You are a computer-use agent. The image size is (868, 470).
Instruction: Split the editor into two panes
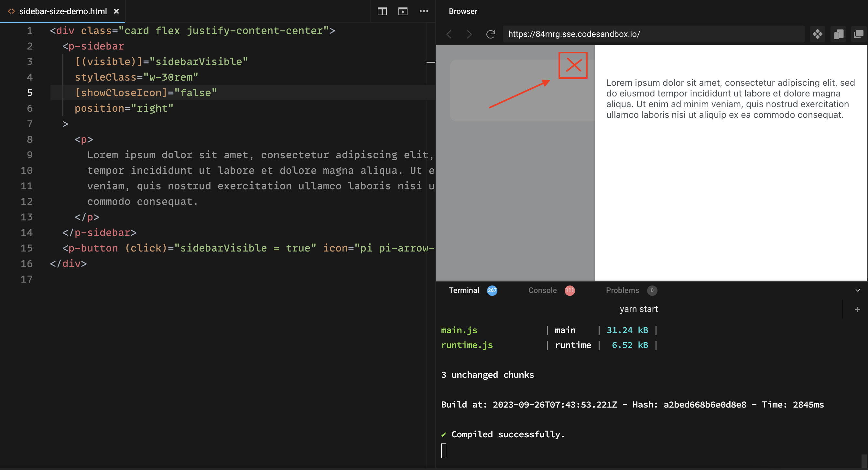383,11
